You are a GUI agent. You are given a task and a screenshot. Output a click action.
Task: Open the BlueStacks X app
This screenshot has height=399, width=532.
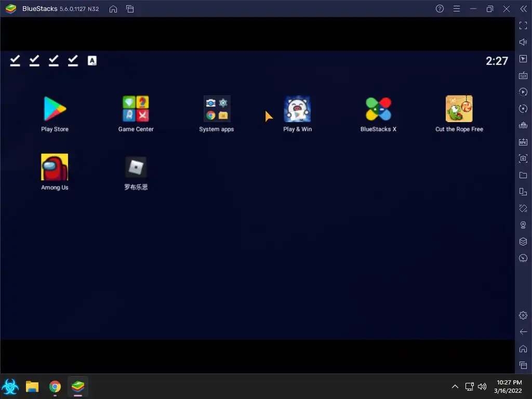[x=378, y=109]
